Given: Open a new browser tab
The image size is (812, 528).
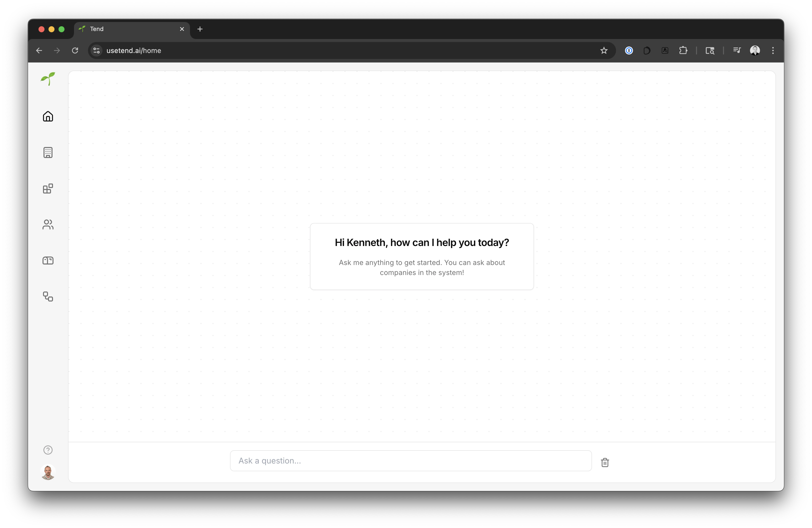Looking at the screenshot, I should (200, 29).
